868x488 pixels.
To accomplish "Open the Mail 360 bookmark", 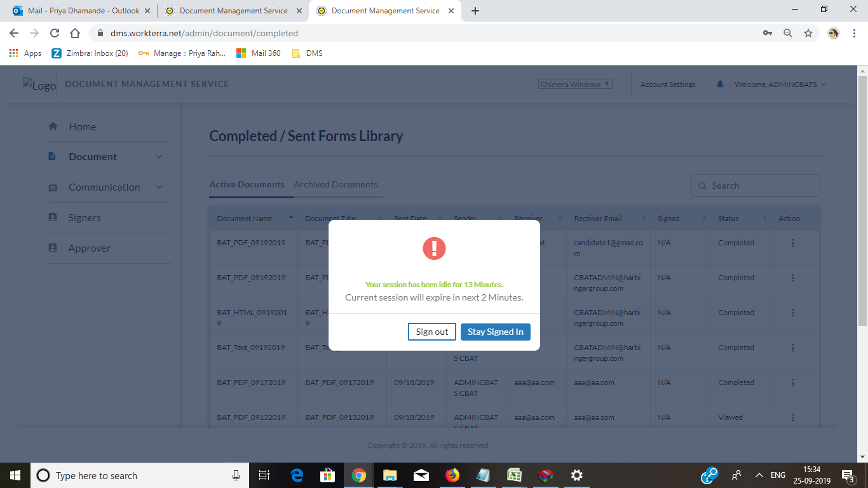I will coord(259,53).
